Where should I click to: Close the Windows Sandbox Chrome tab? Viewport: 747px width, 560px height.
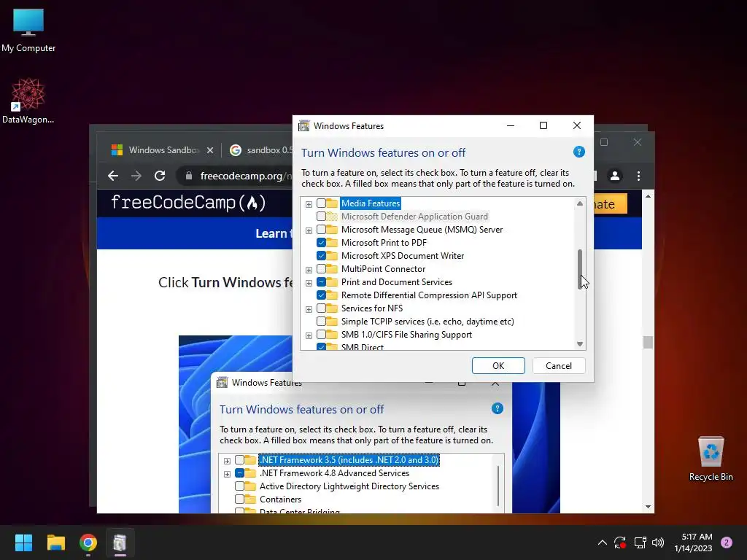pyautogui.click(x=210, y=150)
